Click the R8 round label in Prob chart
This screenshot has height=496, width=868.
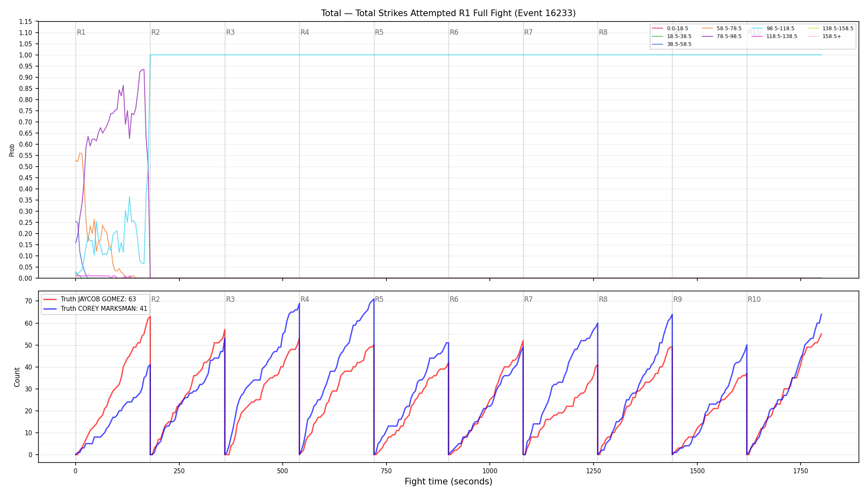[603, 32]
